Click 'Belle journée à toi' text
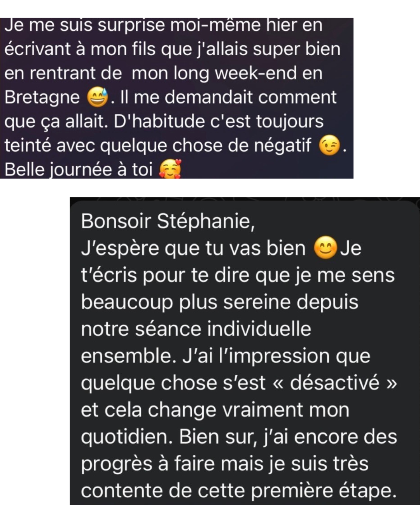Screen dimensions: 420x525 pos(78,170)
